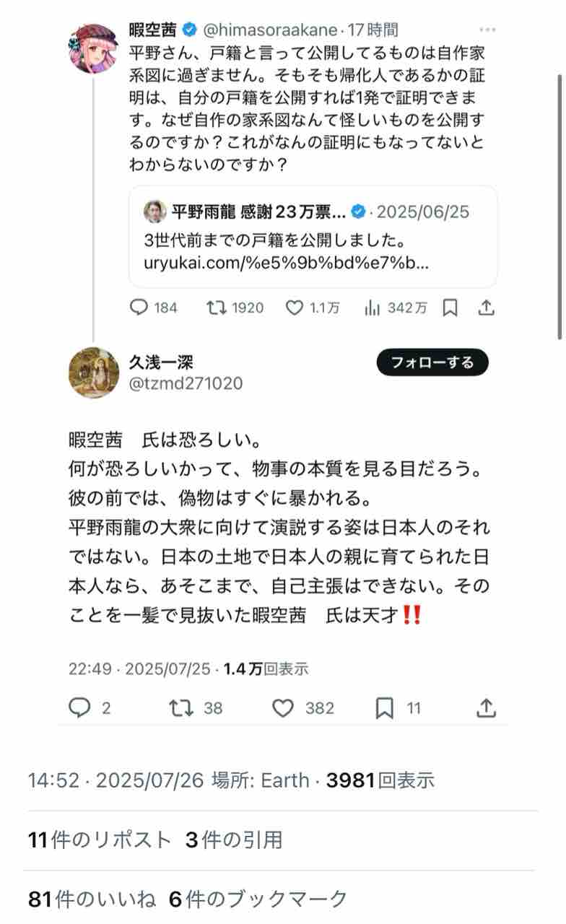View the 3件の引用 quotes list
This screenshot has height=924, width=566.
click(x=234, y=840)
